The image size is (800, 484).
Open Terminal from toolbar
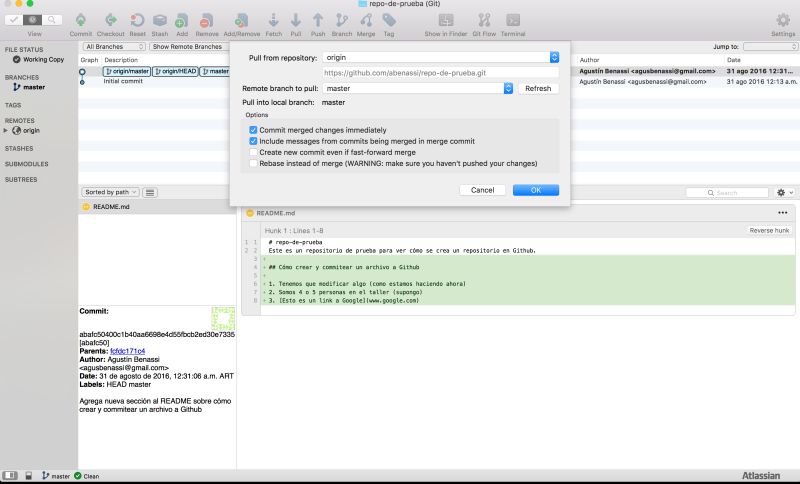(x=513, y=21)
